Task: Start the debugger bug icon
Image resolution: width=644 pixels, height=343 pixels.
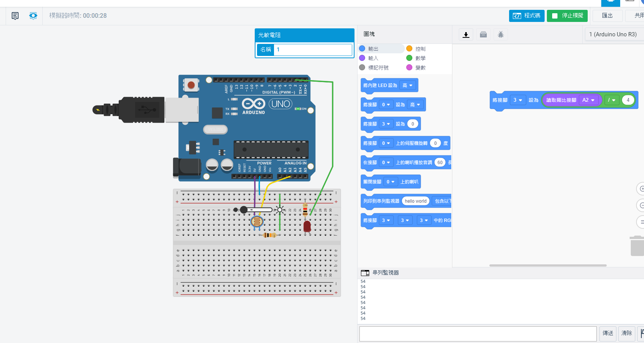Action: click(500, 35)
